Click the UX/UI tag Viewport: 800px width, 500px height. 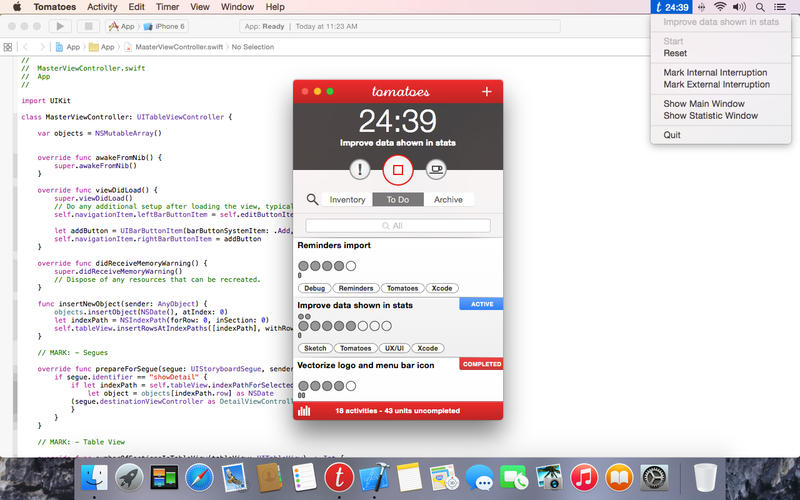[x=394, y=348]
